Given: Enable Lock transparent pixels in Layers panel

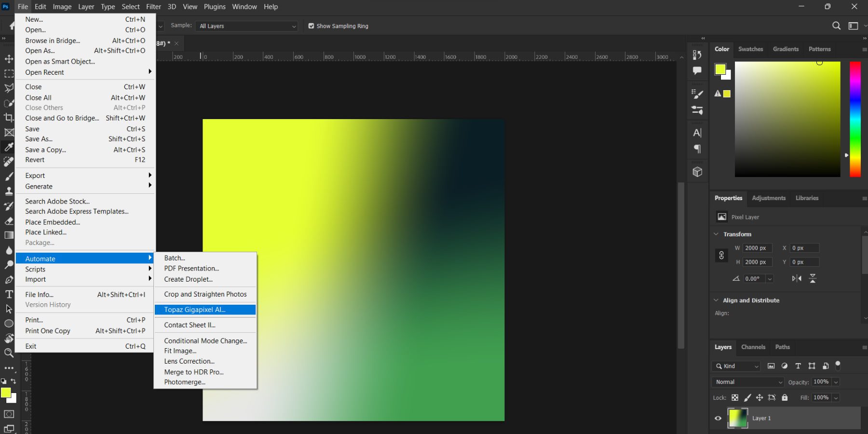Looking at the screenshot, I should (x=735, y=397).
